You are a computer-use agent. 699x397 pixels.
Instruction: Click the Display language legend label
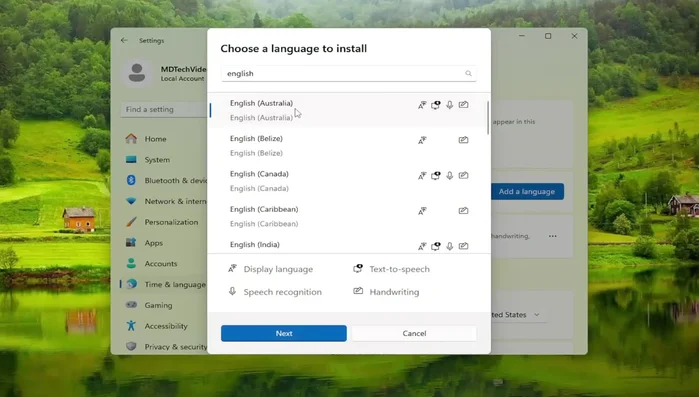pyautogui.click(x=278, y=269)
